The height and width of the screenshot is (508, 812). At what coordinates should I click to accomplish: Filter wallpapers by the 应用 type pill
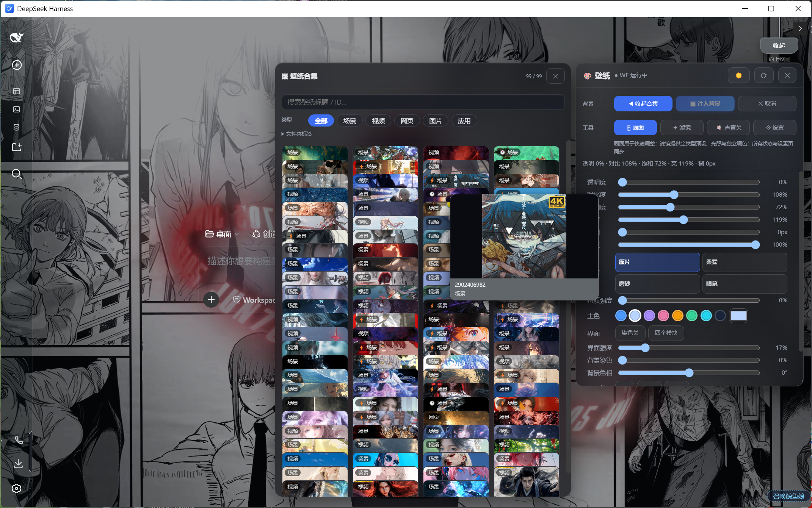tap(464, 121)
